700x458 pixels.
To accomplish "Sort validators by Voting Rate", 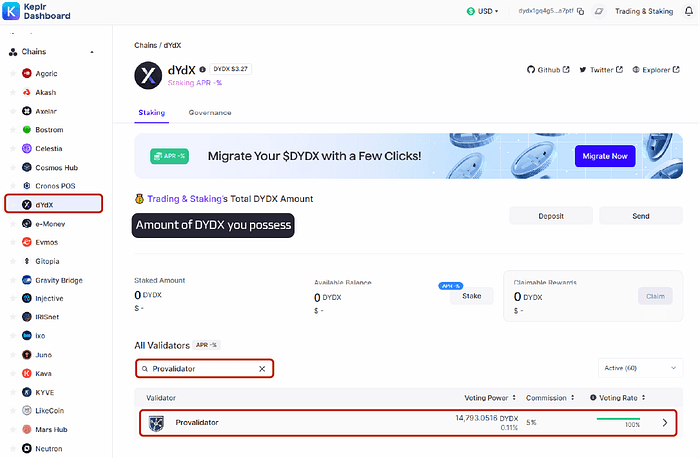I will [622, 398].
